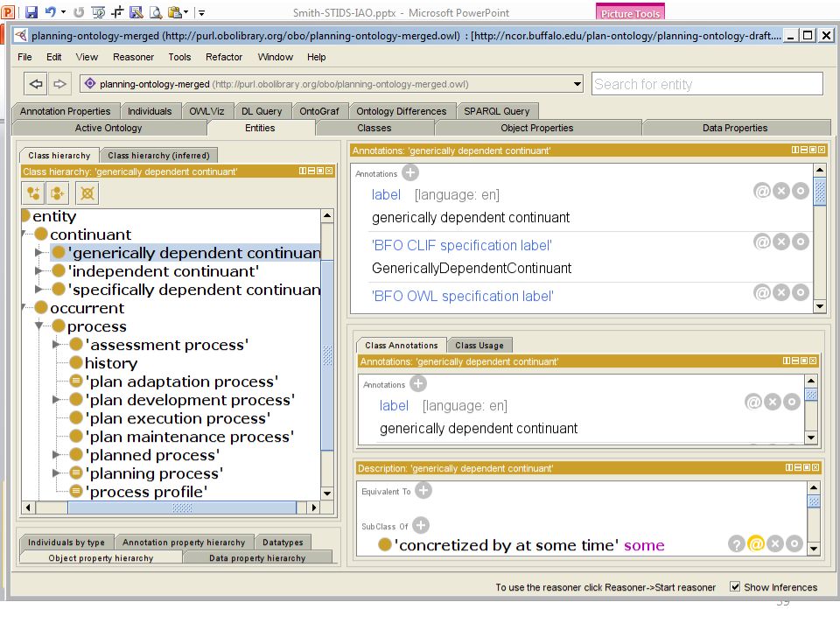The width and height of the screenshot is (840, 630).
Task: Select the 'plan adaptation process' class
Action: click(181, 381)
